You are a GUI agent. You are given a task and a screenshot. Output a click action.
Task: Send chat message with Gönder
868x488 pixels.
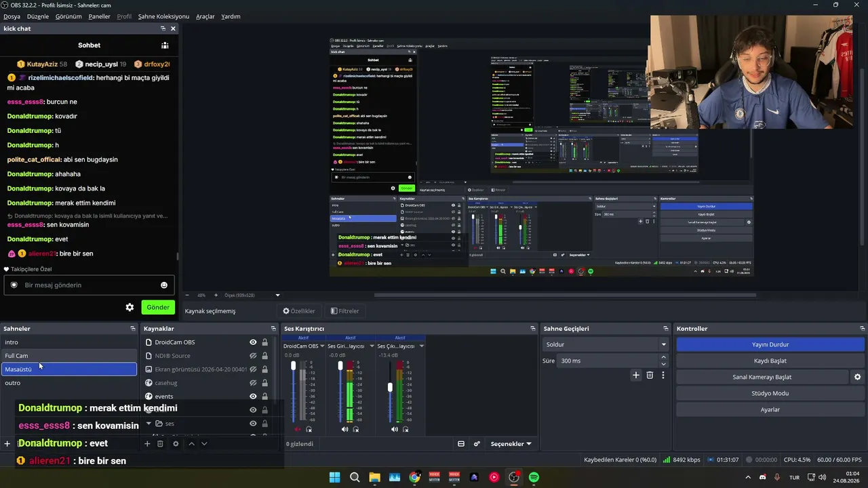point(158,307)
